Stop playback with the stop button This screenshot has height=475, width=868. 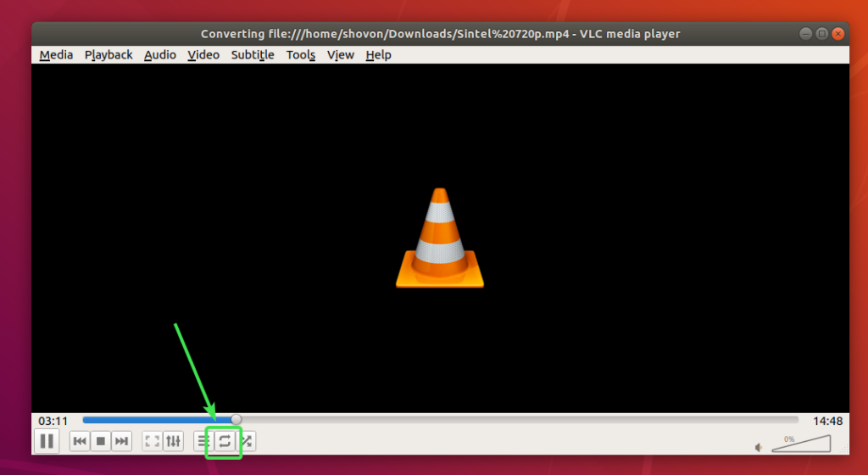(x=101, y=441)
